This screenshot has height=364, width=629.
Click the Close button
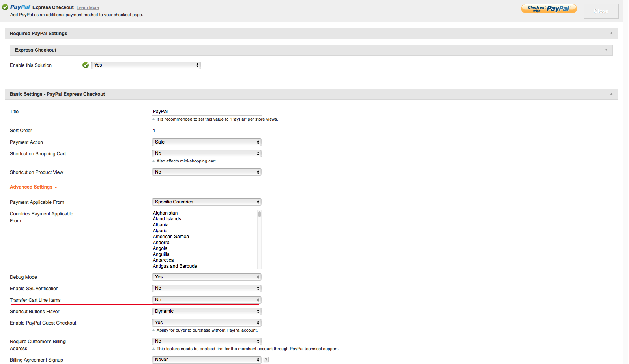[x=601, y=11]
